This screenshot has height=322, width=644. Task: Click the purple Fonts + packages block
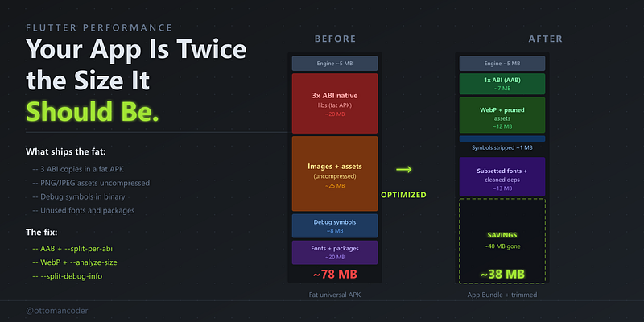(335, 252)
